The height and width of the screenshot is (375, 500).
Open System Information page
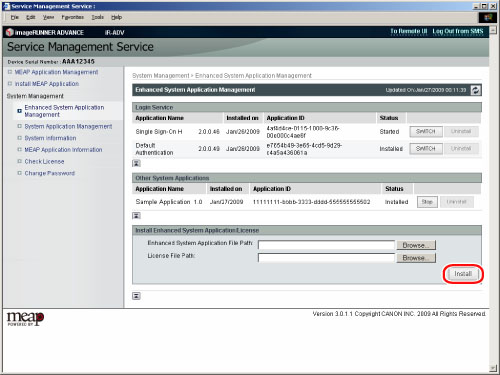[x=50, y=138]
